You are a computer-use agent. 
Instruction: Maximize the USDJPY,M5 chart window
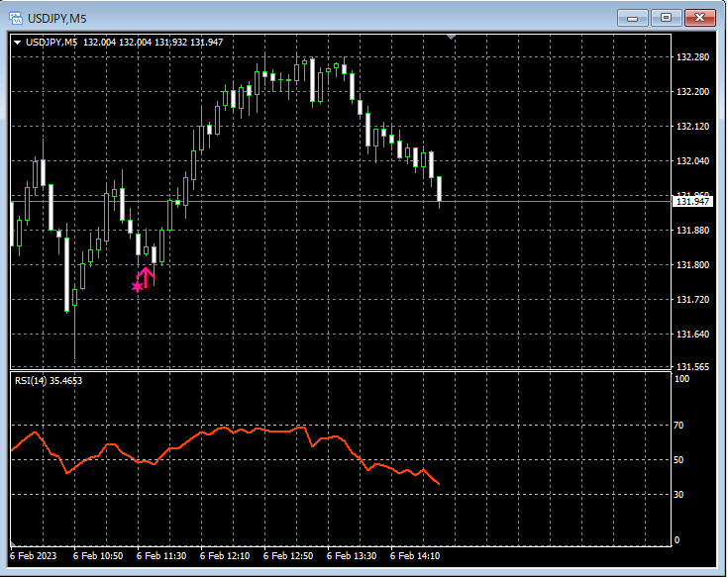[x=666, y=18]
